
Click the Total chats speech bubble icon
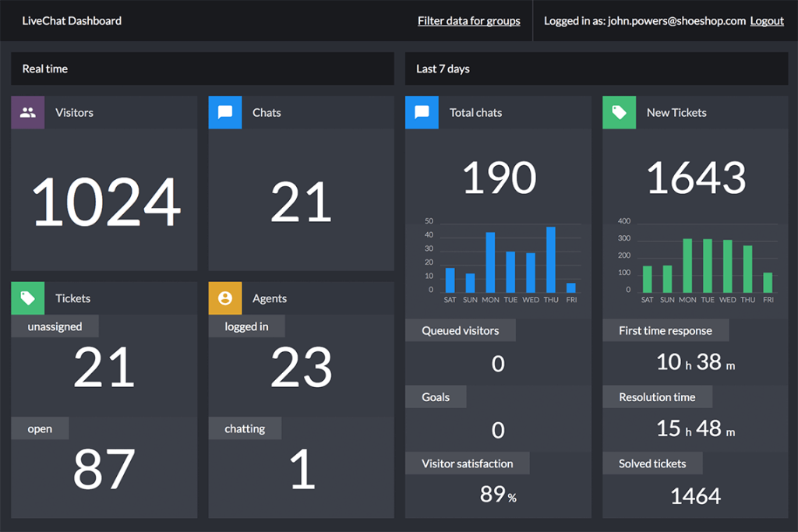coord(422,112)
